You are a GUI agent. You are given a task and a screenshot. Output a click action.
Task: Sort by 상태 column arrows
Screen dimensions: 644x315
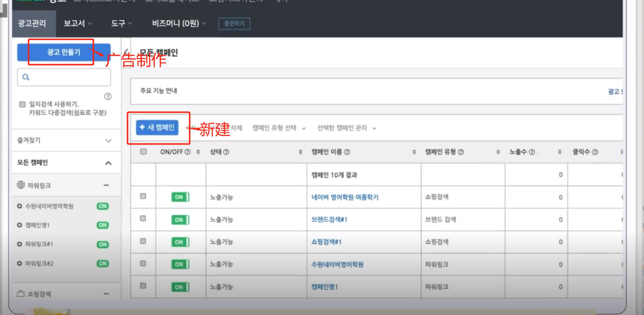point(300,152)
